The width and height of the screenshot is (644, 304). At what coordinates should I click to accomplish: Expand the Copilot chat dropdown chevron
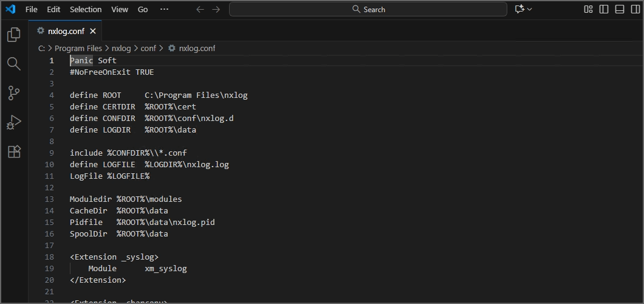coord(530,9)
